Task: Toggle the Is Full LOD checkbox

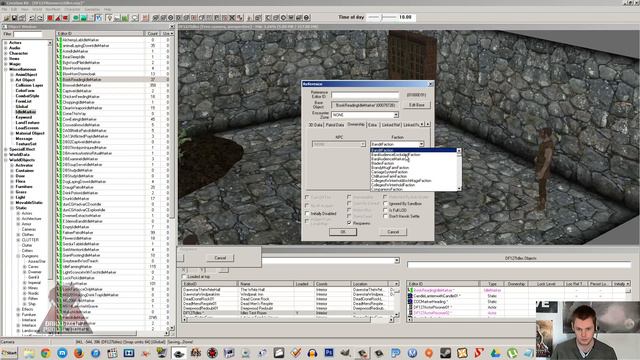Action: pos(385,210)
